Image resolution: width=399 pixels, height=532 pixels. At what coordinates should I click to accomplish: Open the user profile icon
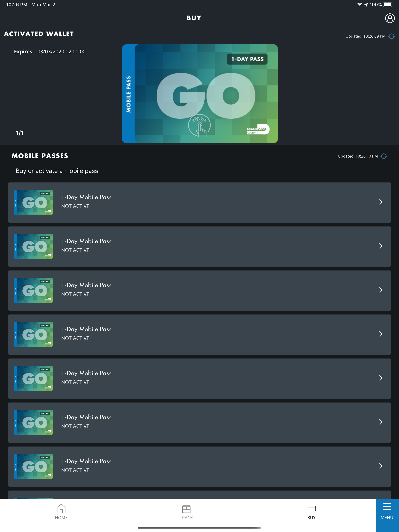click(x=390, y=18)
